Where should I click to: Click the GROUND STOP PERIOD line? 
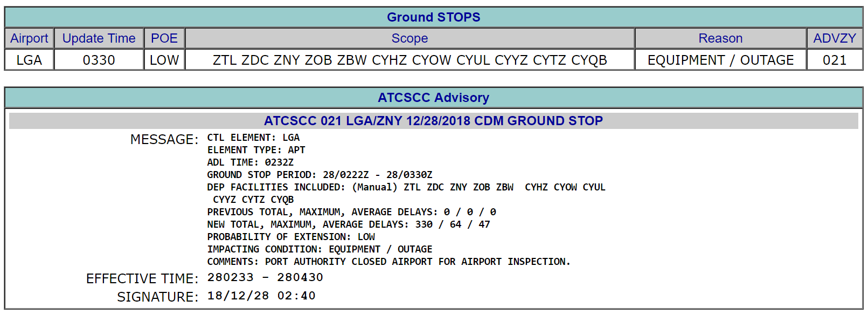pos(320,175)
